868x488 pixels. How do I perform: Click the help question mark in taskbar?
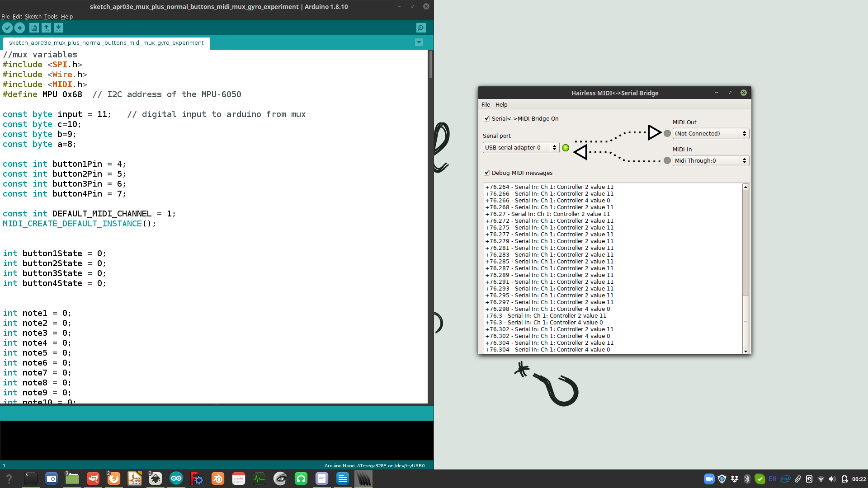[x=9, y=479]
